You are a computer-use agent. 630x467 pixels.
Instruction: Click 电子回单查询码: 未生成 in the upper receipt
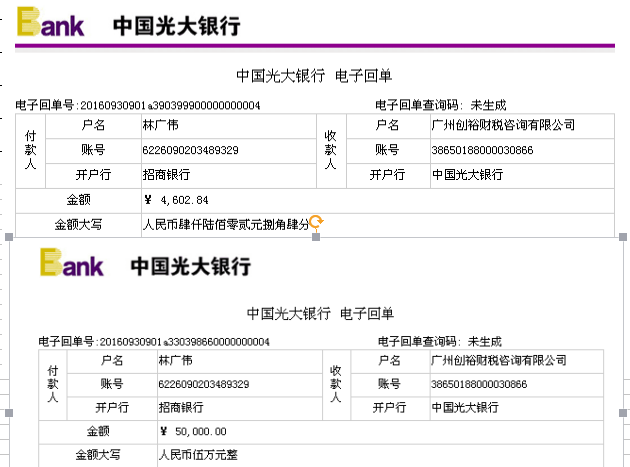(x=440, y=105)
